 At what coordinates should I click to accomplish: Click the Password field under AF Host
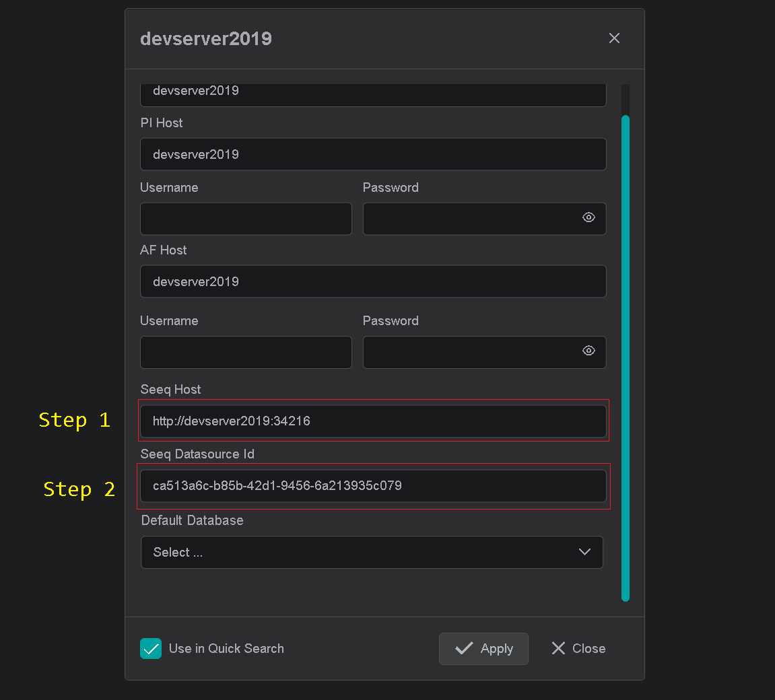tap(484, 352)
